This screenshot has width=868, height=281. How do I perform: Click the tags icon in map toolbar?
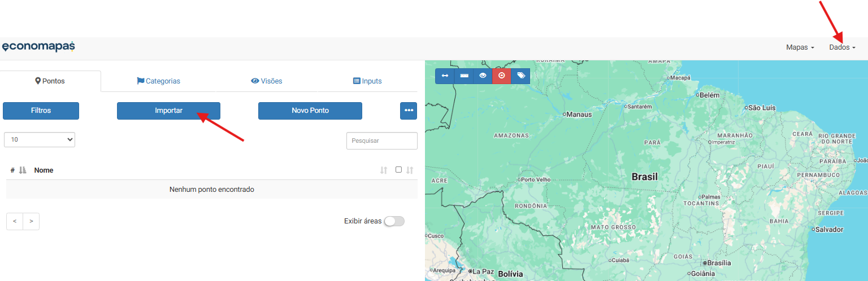[x=520, y=76]
